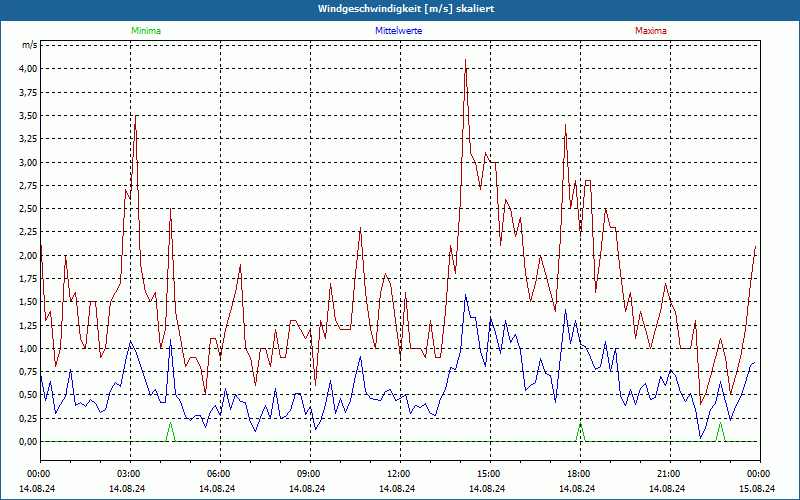800x500 pixels.
Task: Click the '0,25' y-axis value
Action: tap(28, 418)
